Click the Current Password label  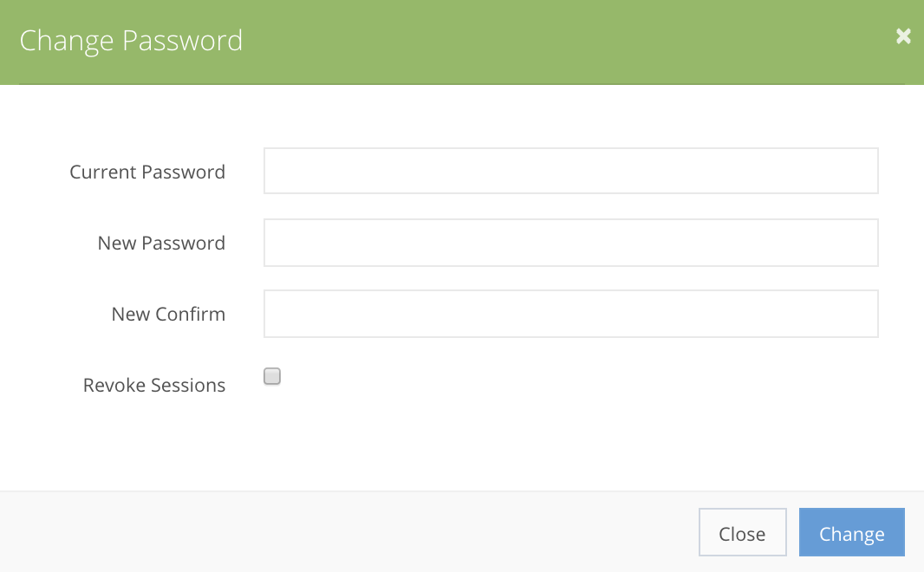pyautogui.click(x=146, y=172)
